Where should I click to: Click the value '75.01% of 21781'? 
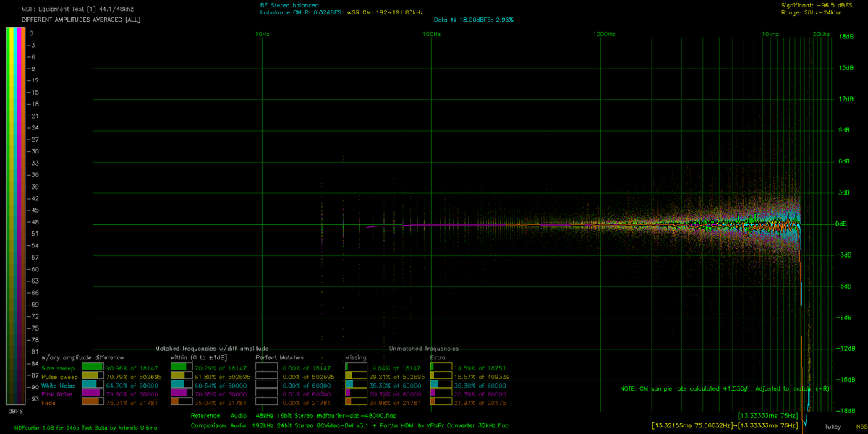132,403
